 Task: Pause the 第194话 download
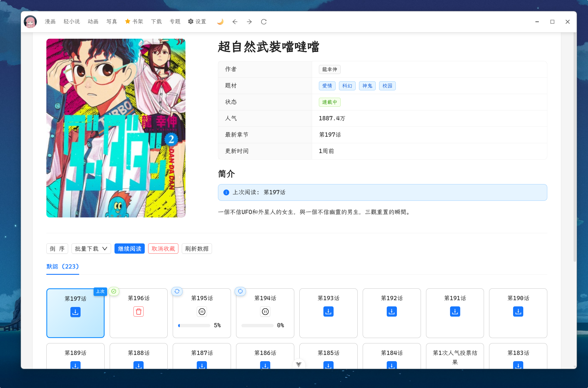coord(265,311)
